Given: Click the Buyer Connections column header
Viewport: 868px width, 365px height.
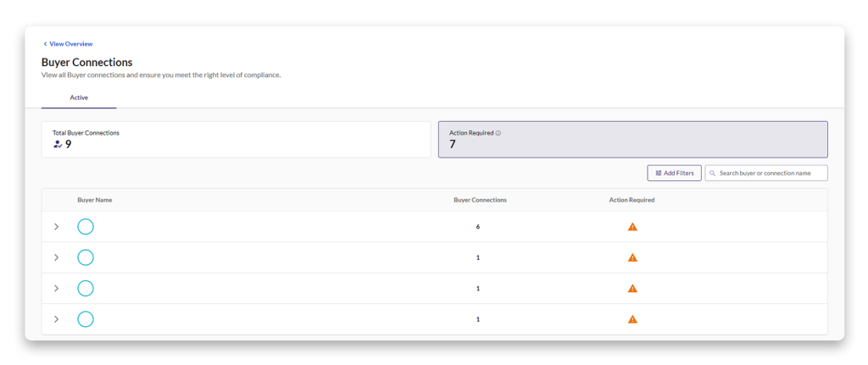Looking at the screenshot, I should point(480,200).
